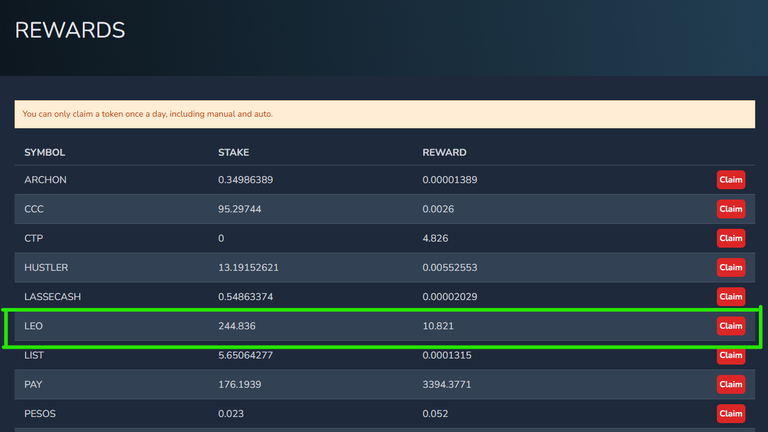Screen dimensions: 768x432
Task: Click CTP reward value 4.826
Action: coord(435,238)
